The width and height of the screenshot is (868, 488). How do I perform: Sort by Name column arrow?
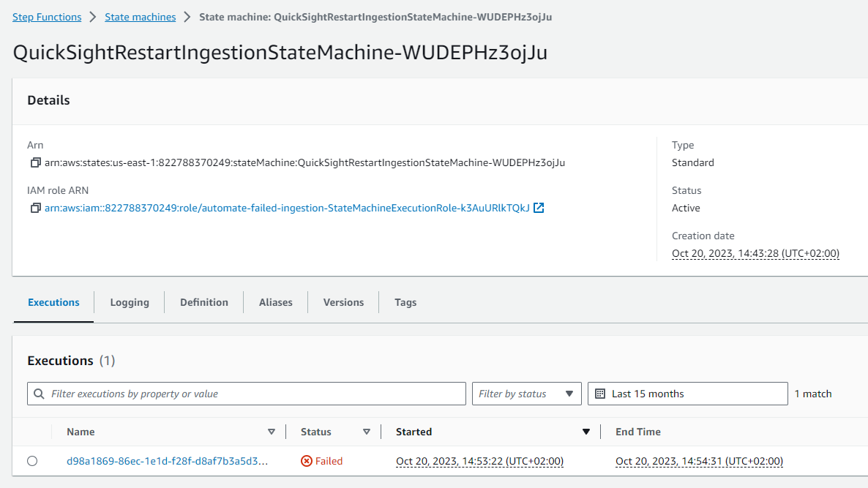tap(272, 432)
